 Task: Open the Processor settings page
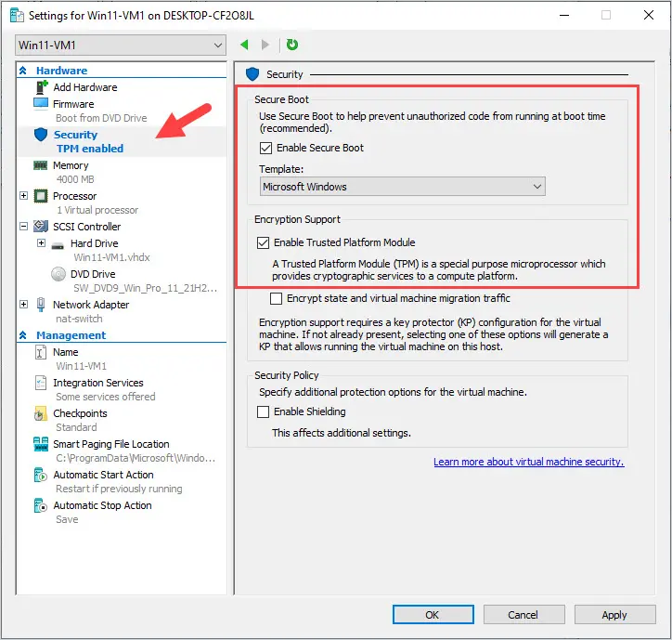74,196
